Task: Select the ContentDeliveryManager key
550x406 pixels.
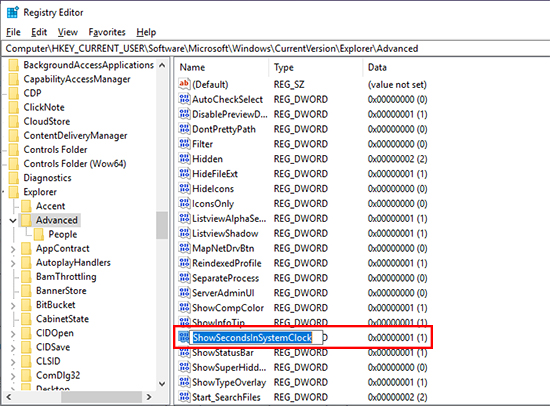Action: (x=75, y=136)
